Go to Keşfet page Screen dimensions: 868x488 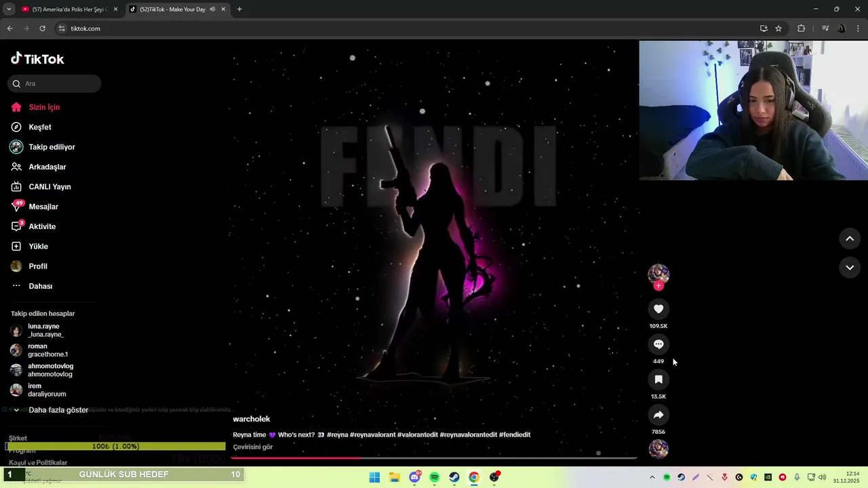(x=40, y=127)
